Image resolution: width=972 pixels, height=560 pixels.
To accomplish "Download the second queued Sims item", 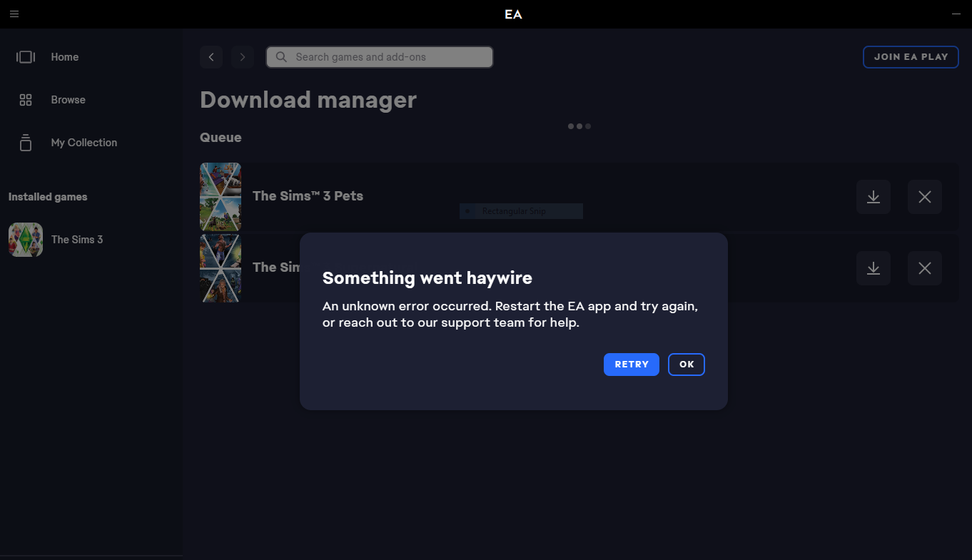I will (873, 268).
